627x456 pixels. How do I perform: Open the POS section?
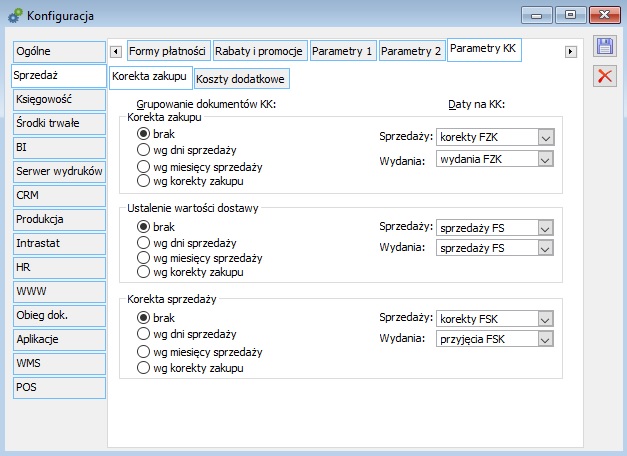[x=59, y=388]
